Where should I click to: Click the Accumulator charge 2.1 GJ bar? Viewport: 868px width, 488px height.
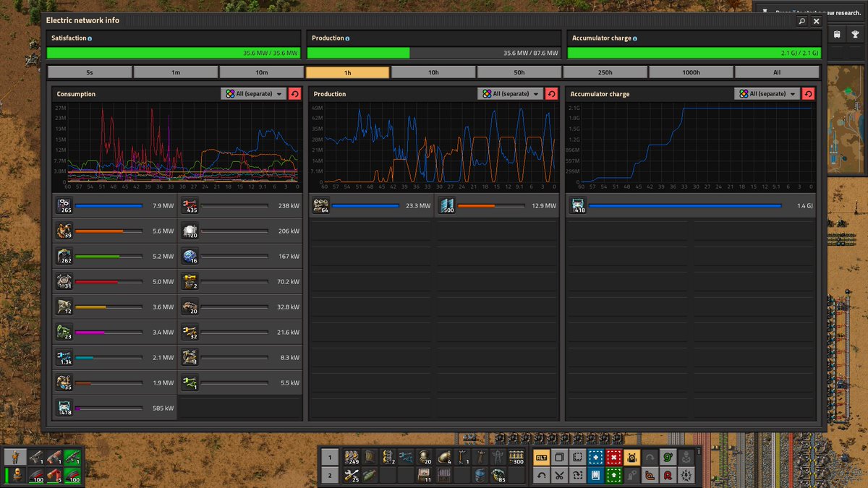694,53
